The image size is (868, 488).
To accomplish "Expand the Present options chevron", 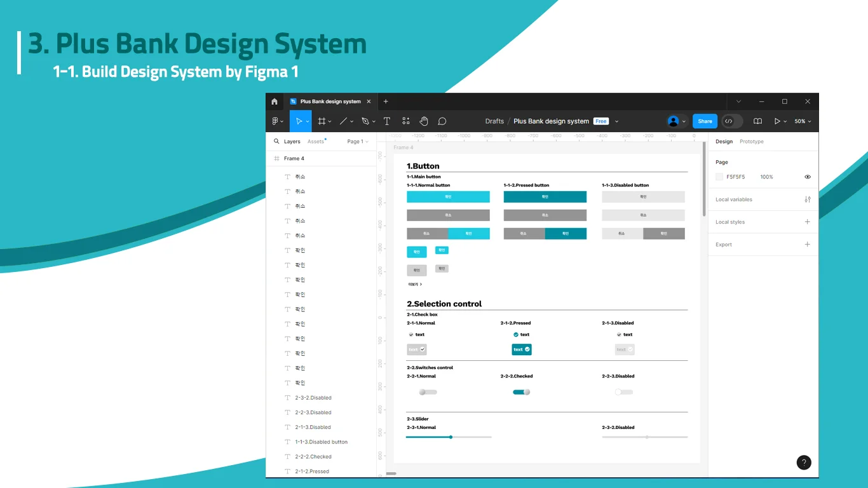I will pos(785,122).
